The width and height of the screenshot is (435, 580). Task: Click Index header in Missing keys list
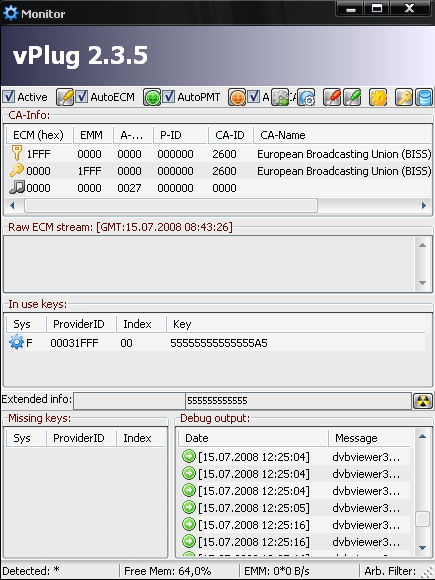coord(141,438)
